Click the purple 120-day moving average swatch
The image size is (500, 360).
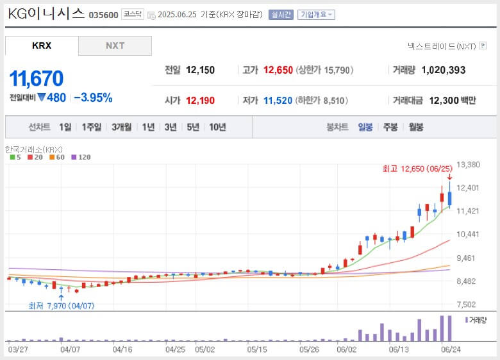coord(74,157)
